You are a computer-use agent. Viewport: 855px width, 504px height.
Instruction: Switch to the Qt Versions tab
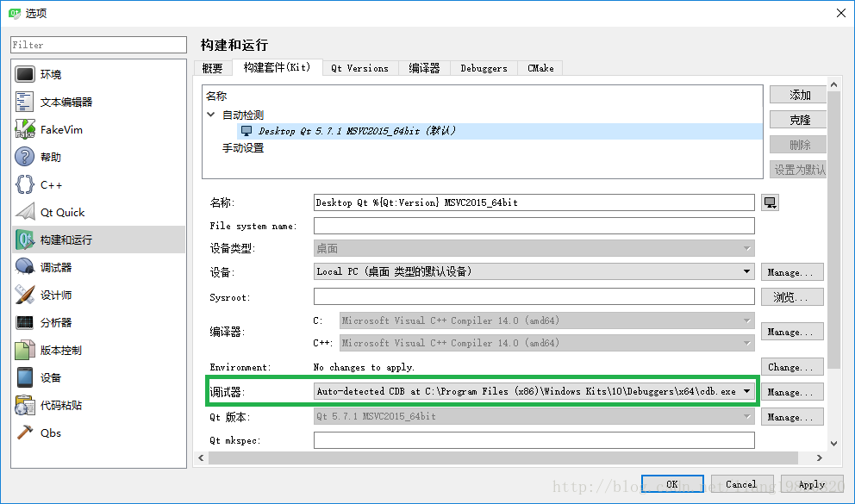[x=360, y=68]
